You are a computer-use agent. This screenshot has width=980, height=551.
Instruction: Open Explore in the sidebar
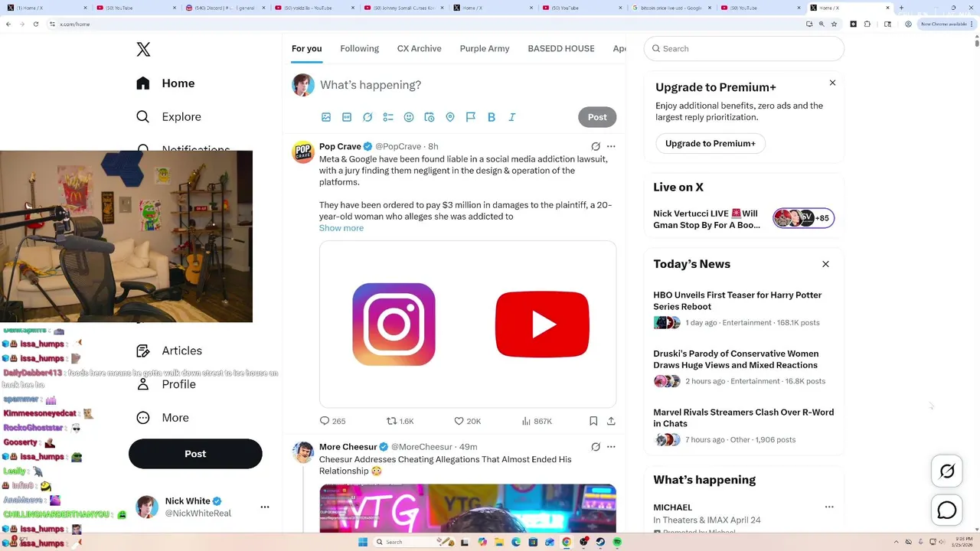click(168, 117)
